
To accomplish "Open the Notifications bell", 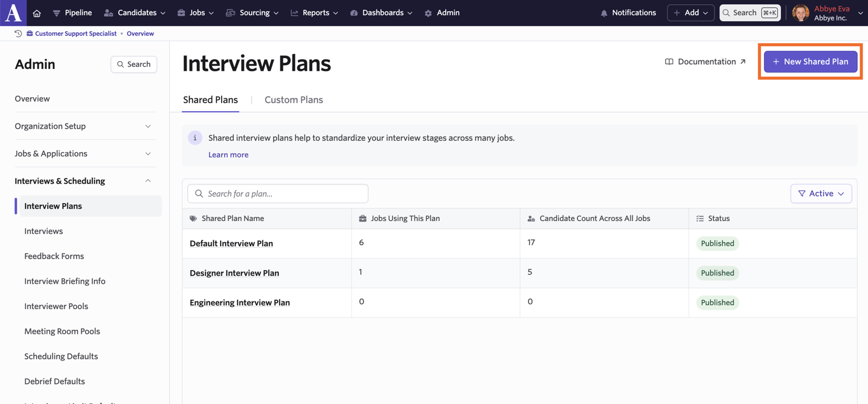I will click(628, 13).
